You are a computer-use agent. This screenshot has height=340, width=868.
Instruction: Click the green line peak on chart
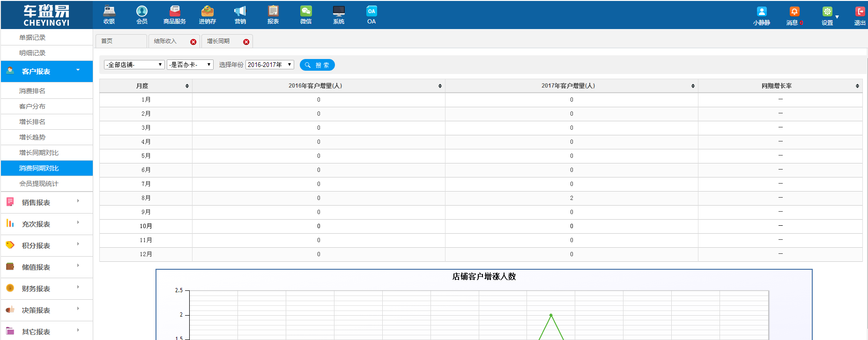coord(551,315)
